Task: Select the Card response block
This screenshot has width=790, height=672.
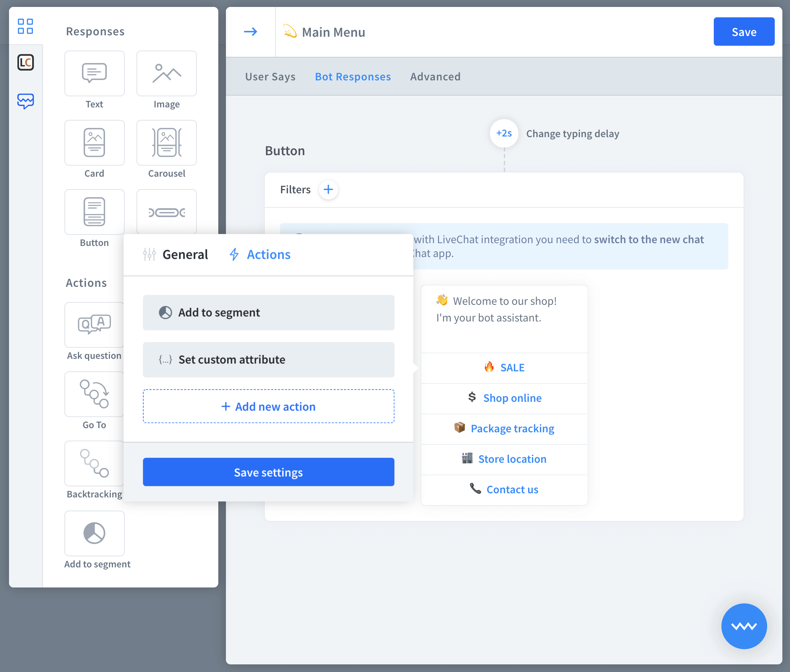Action: pyautogui.click(x=94, y=143)
